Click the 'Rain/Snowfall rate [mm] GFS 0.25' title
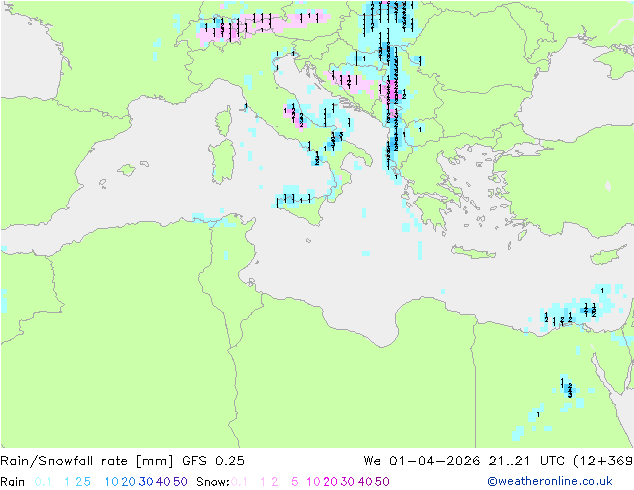634x490 pixels. (x=123, y=461)
